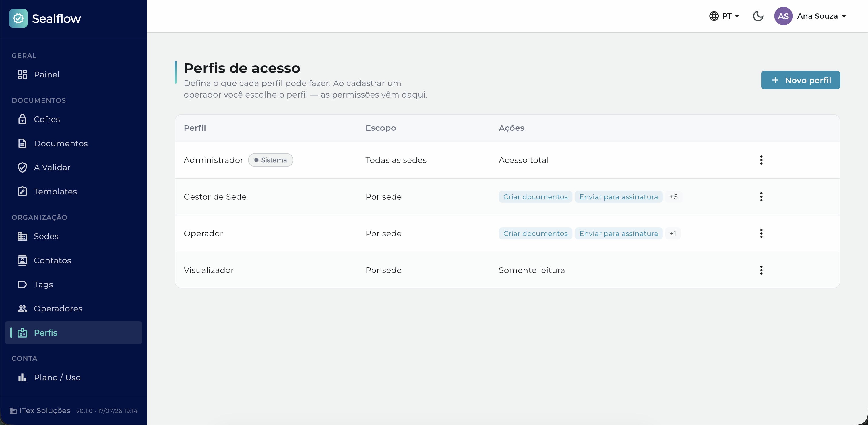The width and height of the screenshot is (868, 425).
Task: Click the +1 more actions badge
Action: (673, 233)
